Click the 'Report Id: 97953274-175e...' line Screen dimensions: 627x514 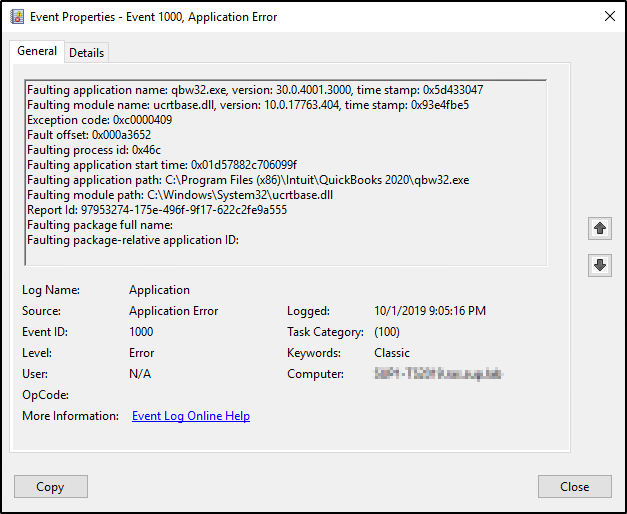[157, 210]
